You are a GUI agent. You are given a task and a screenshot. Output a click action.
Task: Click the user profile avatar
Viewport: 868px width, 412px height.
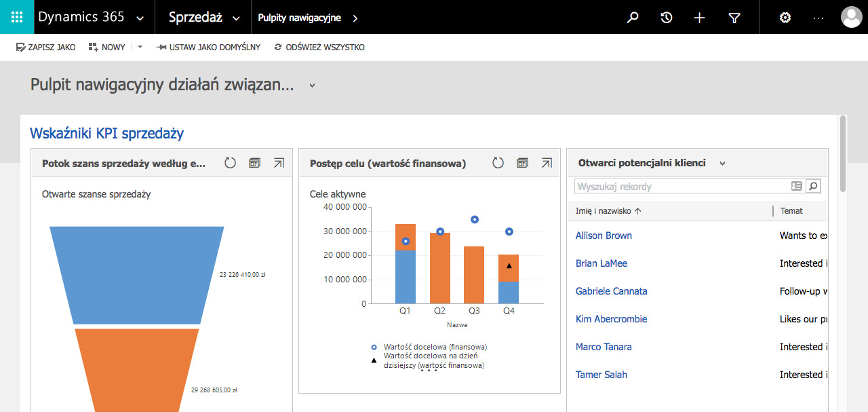(x=851, y=18)
